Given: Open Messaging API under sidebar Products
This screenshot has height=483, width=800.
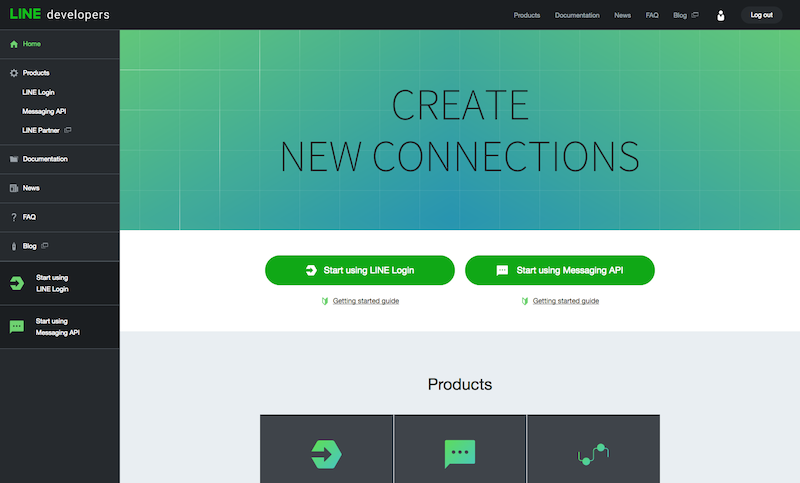Looking at the screenshot, I should tap(44, 111).
